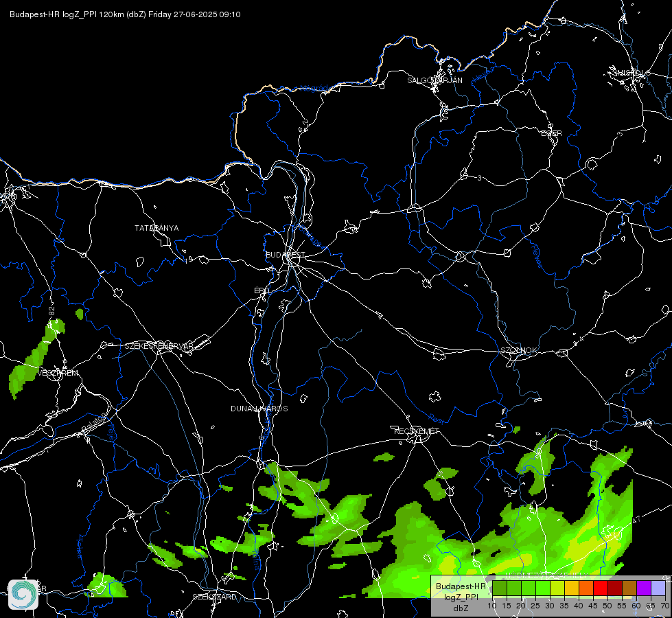The width and height of the screenshot is (672, 618).
Task: Click the SZOLNOK city label
Action: click(x=518, y=350)
